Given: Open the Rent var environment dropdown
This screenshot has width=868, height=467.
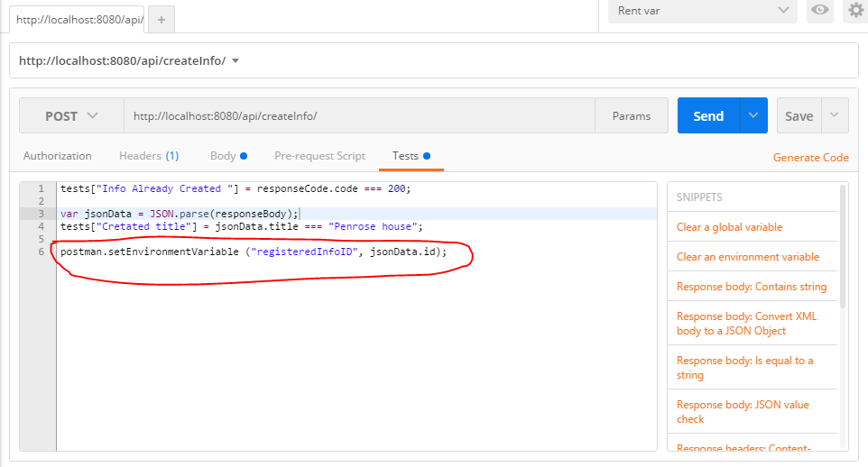Looking at the screenshot, I should point(703,11).
